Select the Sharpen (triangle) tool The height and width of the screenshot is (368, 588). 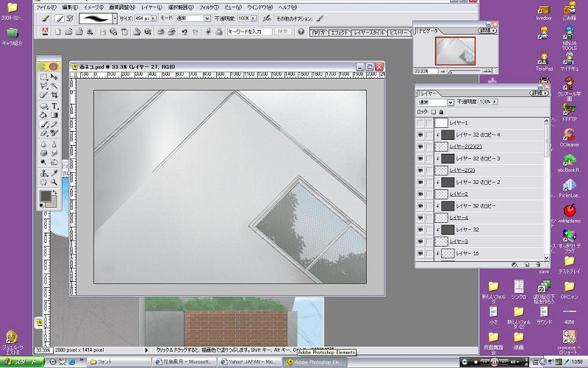click(x=54, y=144)
